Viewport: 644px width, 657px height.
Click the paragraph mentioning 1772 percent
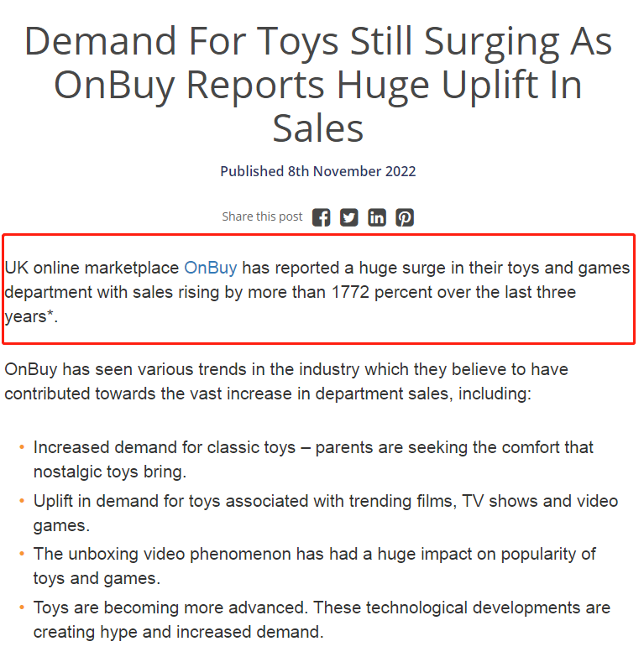[x=317, y=292]
